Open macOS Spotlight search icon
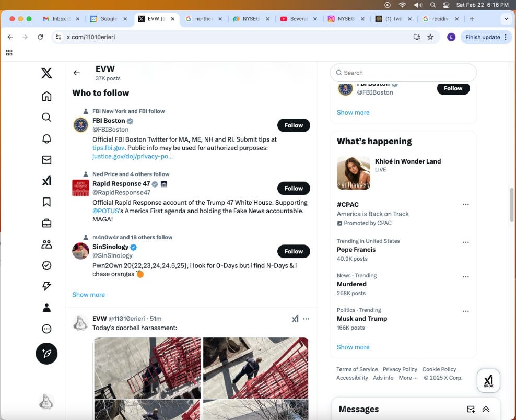This screenshot has width=516, height=420. point(433,5)
